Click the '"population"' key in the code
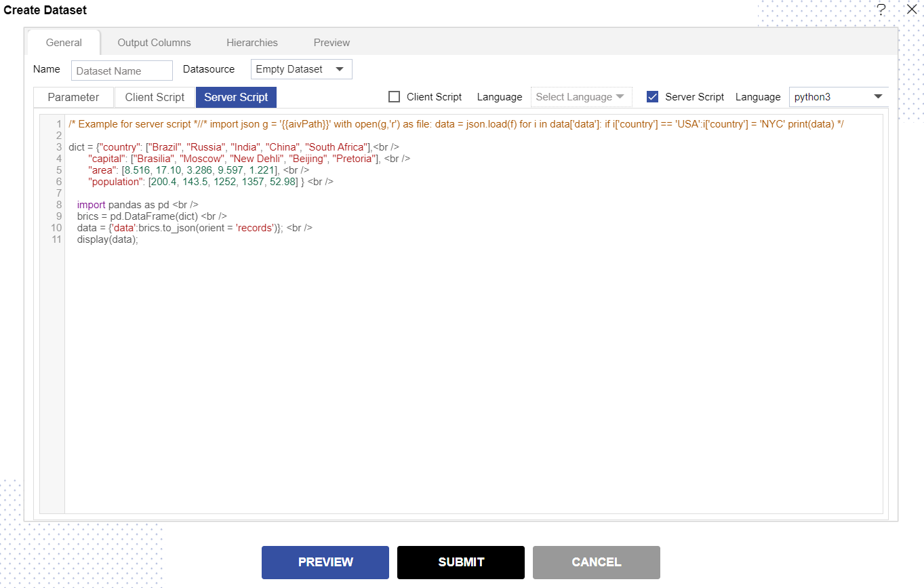 (115, 182)
